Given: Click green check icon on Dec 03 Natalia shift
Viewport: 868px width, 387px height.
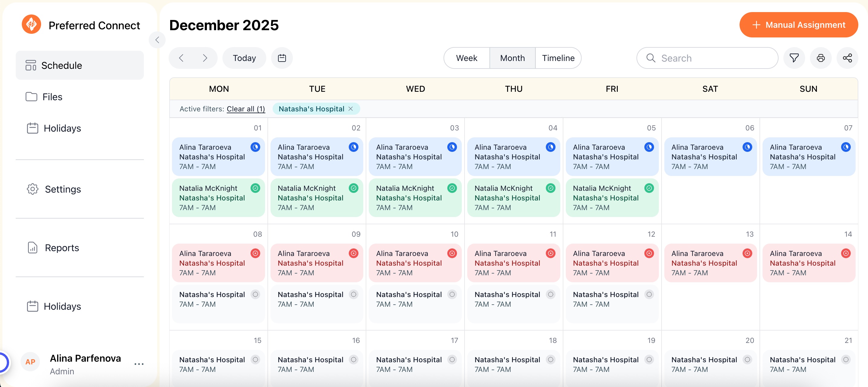Looking at the screenshot, I should coord(452,188).
